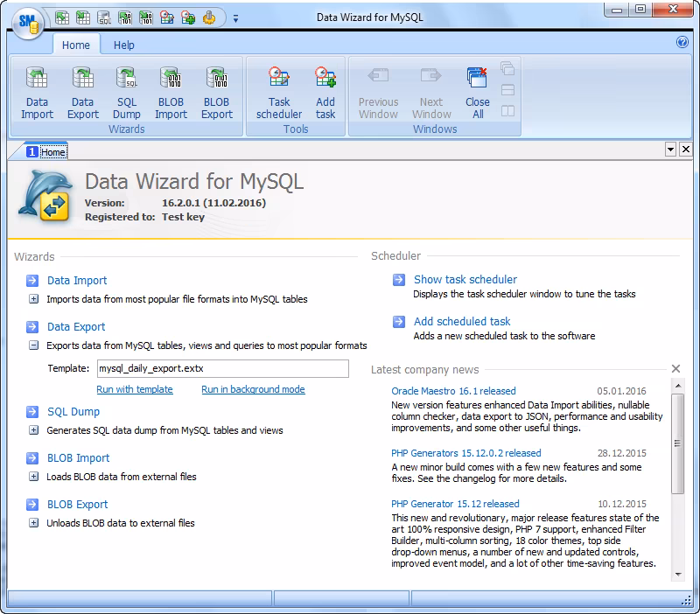Click the Close All windows icon
Screen dimensions: 700x614
point(477,90)
